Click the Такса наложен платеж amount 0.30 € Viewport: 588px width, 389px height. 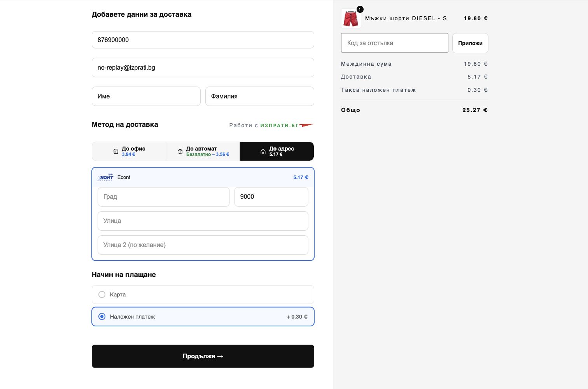point(478,90)
